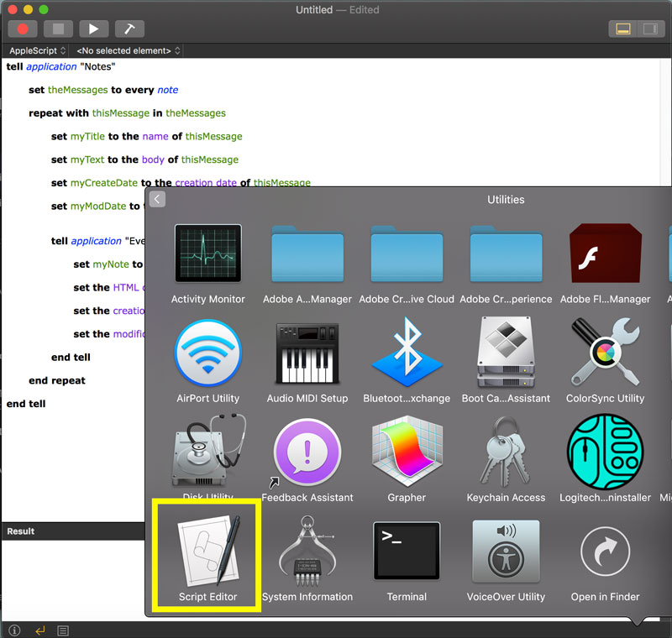Start recording with the red Record button

[23, 29]
